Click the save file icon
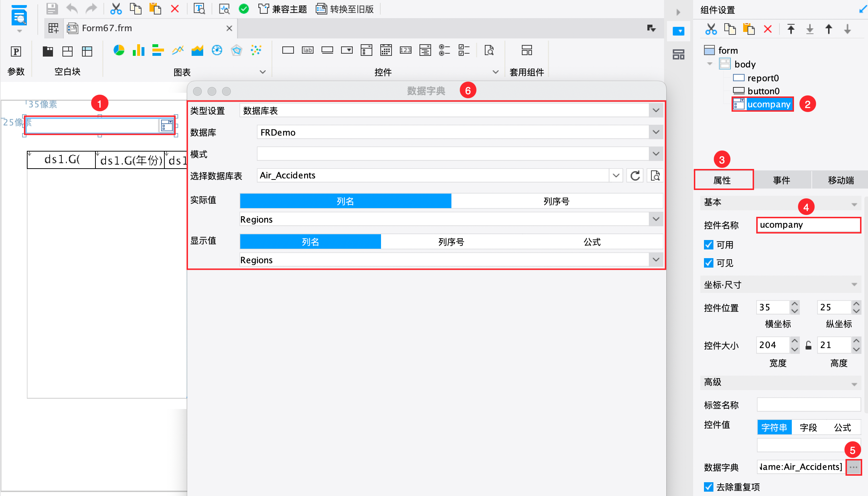 pyautogui.click(x=52, y=9)
